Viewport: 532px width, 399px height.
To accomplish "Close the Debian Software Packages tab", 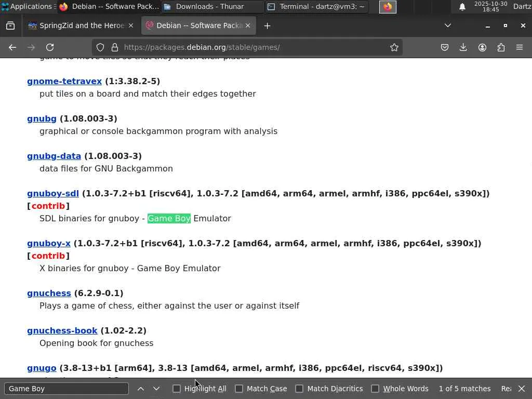I will [x=248, y=26].
